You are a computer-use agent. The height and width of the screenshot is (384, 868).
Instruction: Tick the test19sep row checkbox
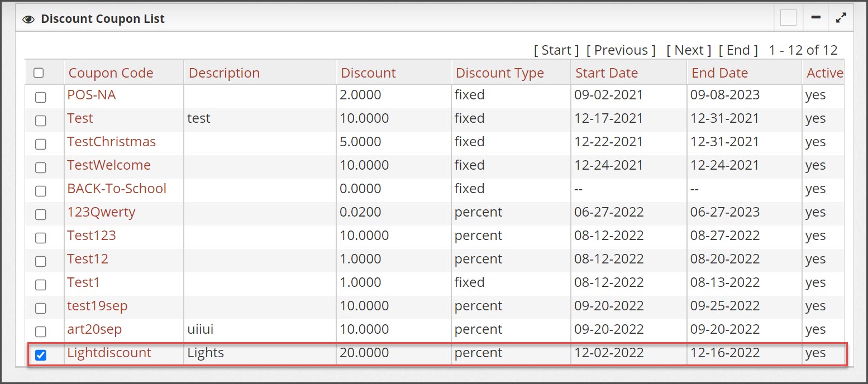pyautogui.click(x=41, y=308)
